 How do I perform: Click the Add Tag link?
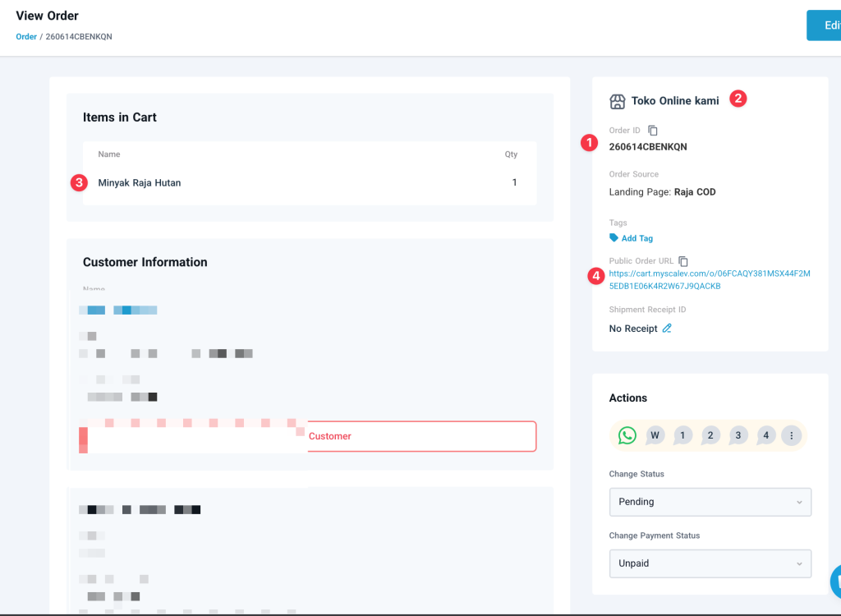pyautogui.click(x=637, y=238)
